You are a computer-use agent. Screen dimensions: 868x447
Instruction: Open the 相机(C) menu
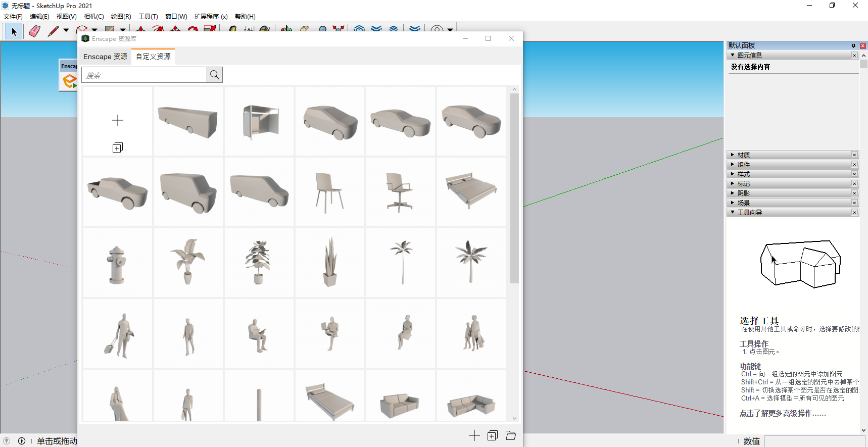(x=93, y=17)
